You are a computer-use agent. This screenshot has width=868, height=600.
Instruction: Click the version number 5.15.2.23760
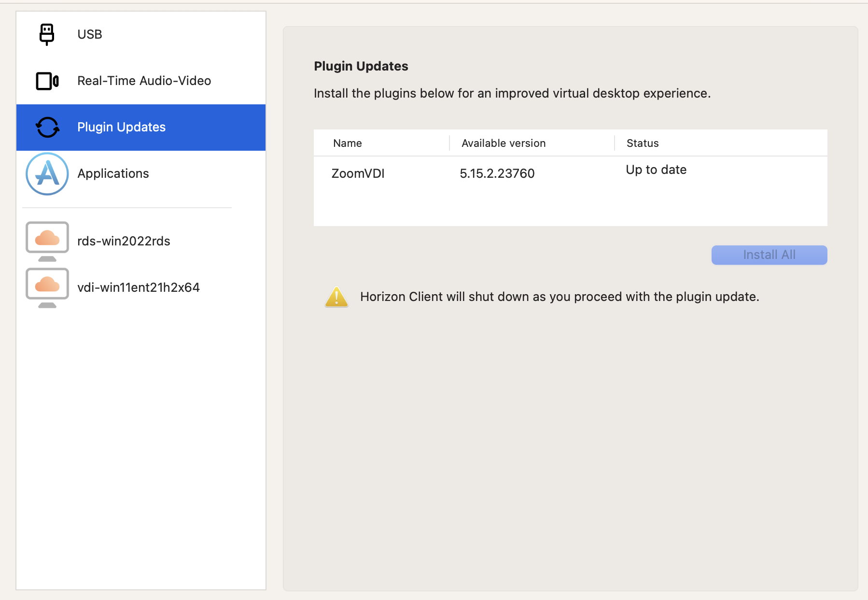coord(497,173)
